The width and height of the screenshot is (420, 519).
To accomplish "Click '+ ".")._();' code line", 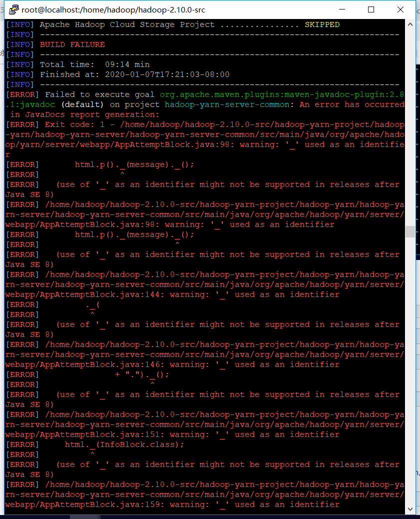I will 142,374.
